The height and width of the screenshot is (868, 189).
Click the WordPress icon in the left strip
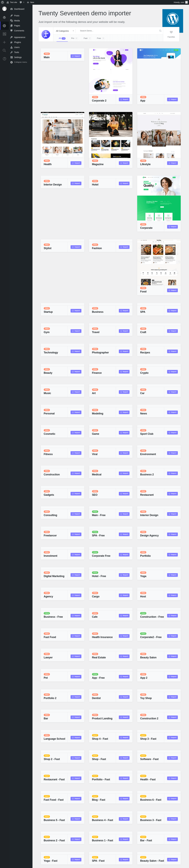(4, 17)
